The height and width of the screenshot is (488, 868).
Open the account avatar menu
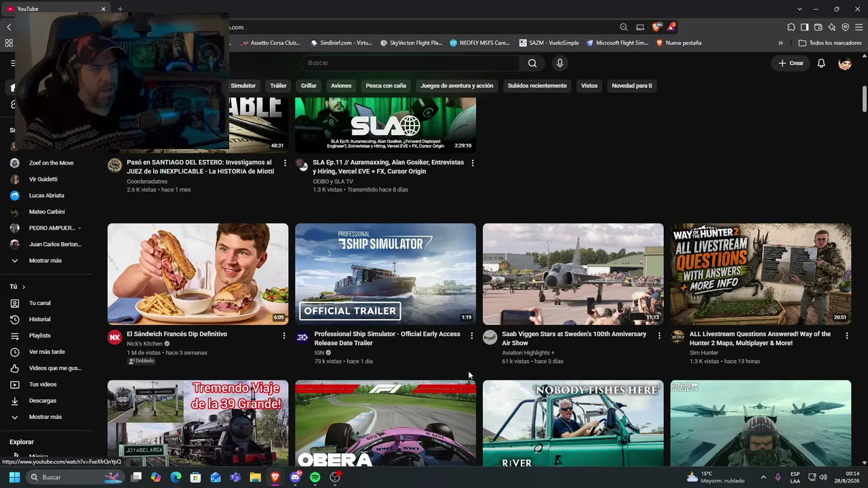tap(845, 63)
